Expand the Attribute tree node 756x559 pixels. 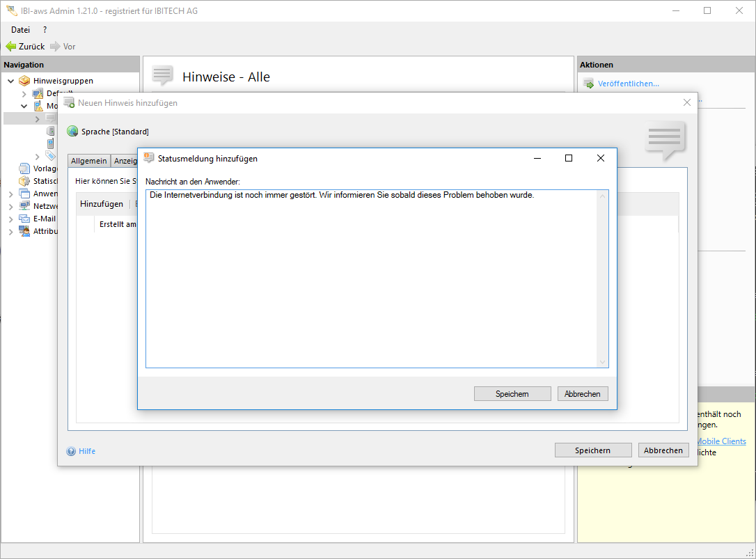11,232
